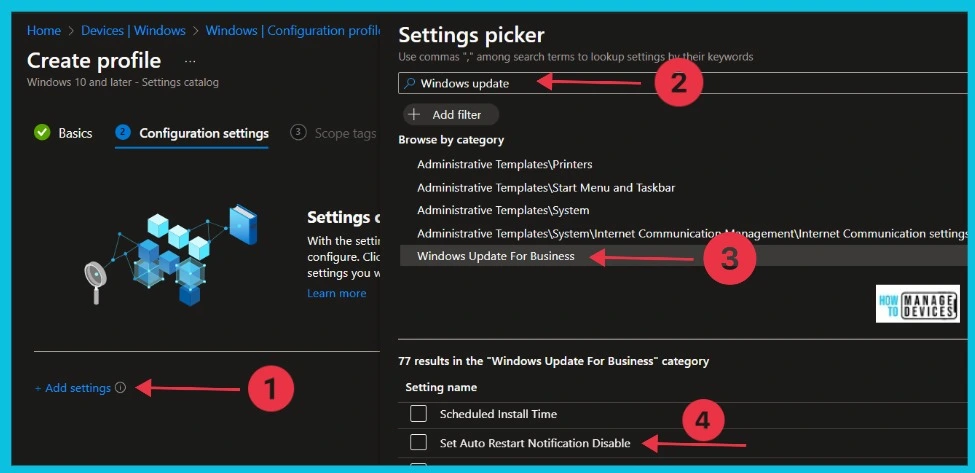
Task: Click the Home breadcrumb link
Action: tap(44, 30)
